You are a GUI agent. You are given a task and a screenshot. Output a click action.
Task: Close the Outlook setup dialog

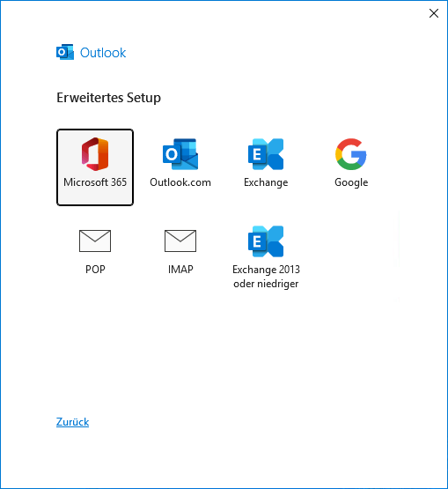[434, 13]
